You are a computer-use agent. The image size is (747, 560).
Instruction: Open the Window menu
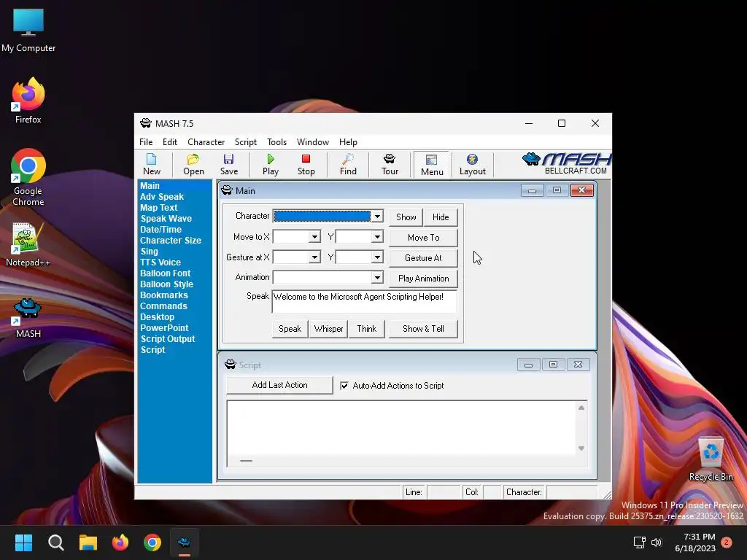tap(312, 142)
